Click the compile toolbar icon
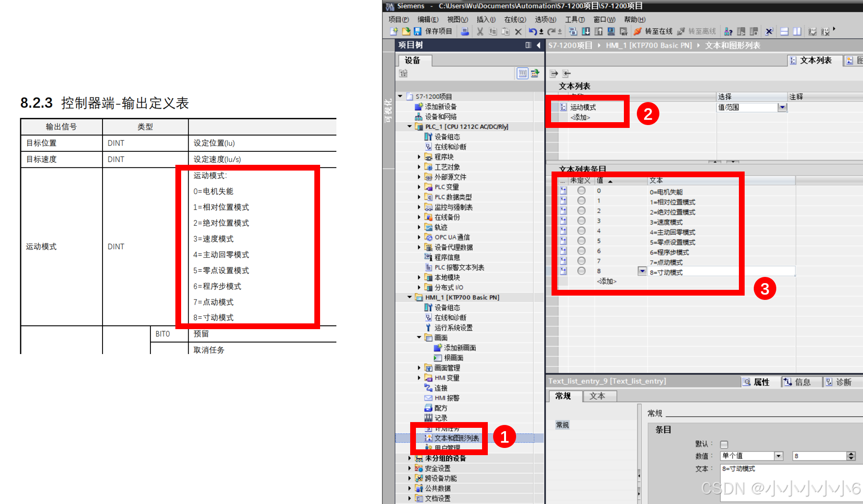This screenshot has width=863, height=504. [x=573, y=32]
